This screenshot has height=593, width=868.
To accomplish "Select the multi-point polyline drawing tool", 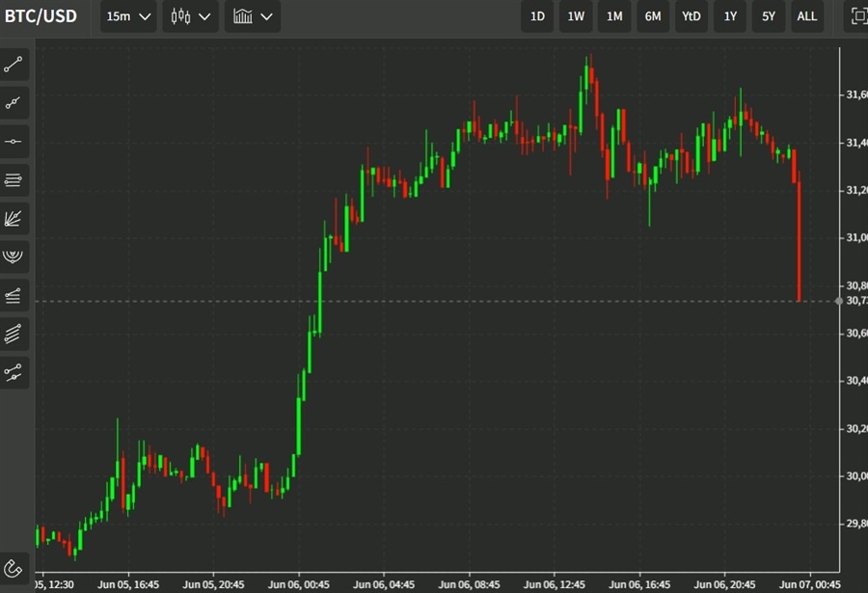I will [14, 103].
